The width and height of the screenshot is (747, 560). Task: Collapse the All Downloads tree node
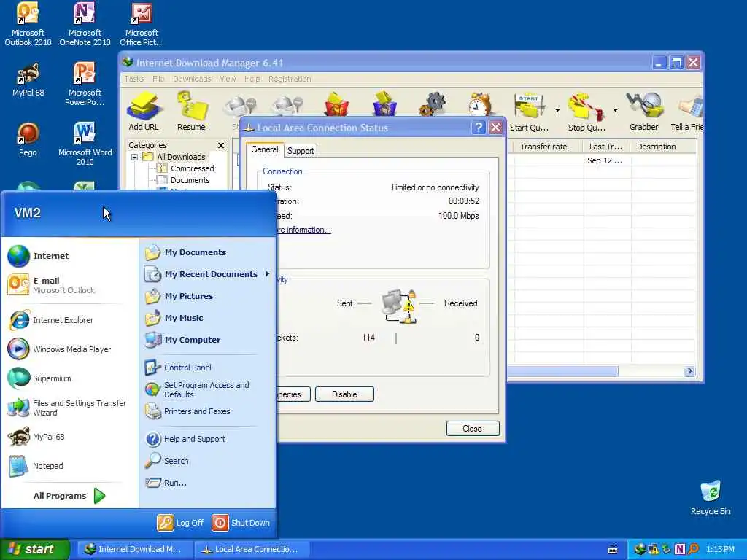coord(134,157)
